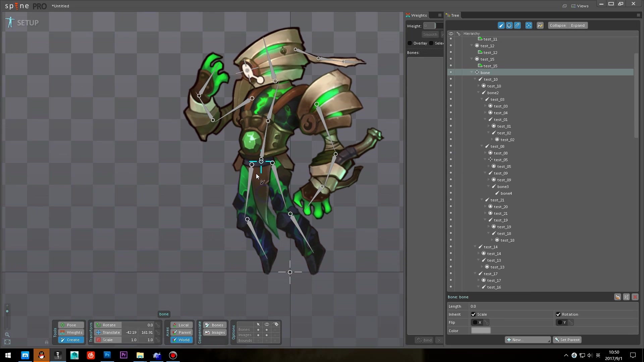
Task: Select the Create tool
Action: pyautogui.click(x=71, y=340)
